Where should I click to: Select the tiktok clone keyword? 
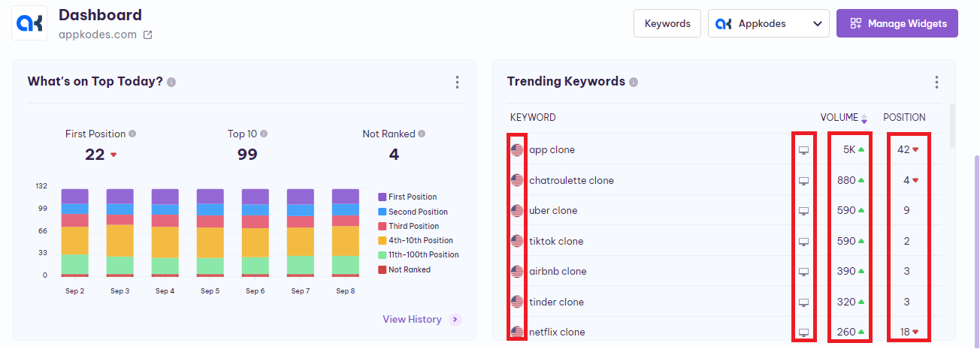point(556,241)
